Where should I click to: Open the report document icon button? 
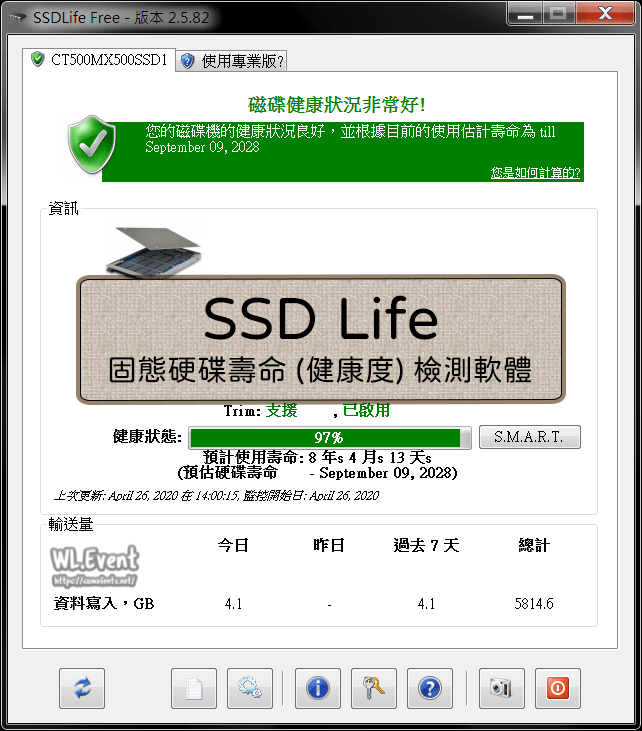click(x=194, y=688)
